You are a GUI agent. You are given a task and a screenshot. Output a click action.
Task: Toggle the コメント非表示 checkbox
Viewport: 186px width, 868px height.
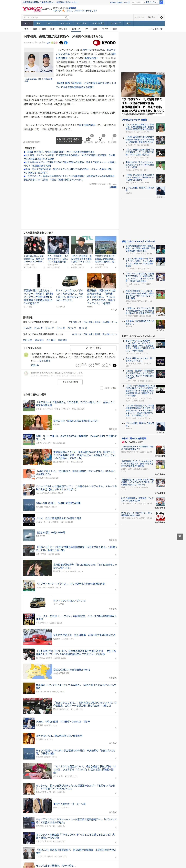102,388
